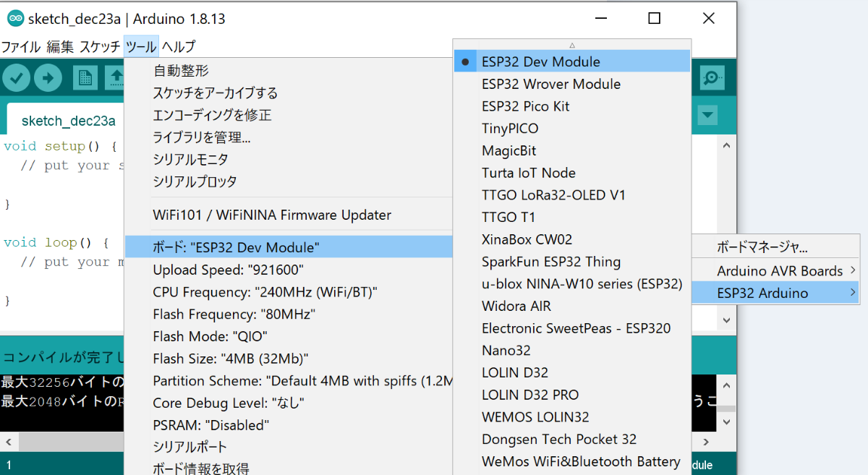Image resolution: width=868 pixels, height=475 pixels.
Task: Select LOLIN D32 PRO board
Action: tap(572, 395)
